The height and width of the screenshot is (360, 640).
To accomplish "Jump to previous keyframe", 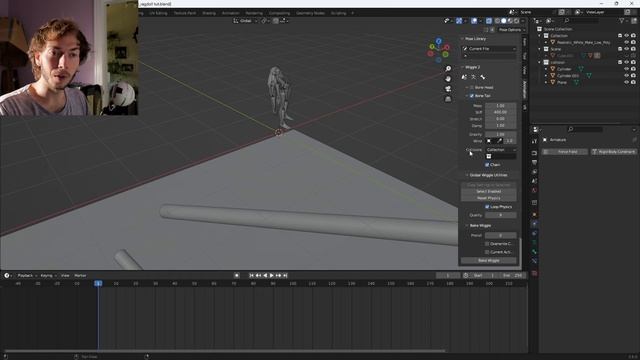I will point(258,276).
